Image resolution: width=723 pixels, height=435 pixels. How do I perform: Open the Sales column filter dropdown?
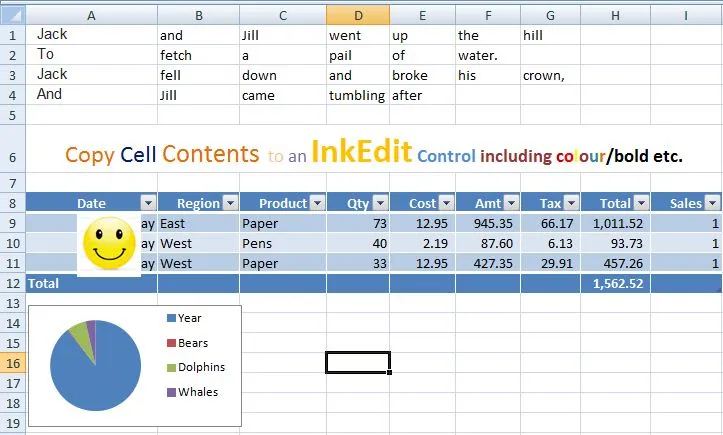coord(712,203)
